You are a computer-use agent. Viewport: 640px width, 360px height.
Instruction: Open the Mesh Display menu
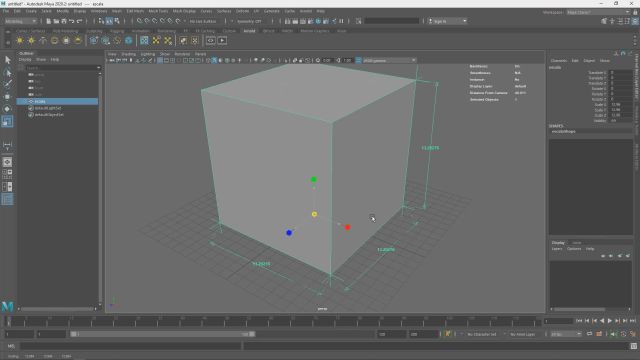184,11
